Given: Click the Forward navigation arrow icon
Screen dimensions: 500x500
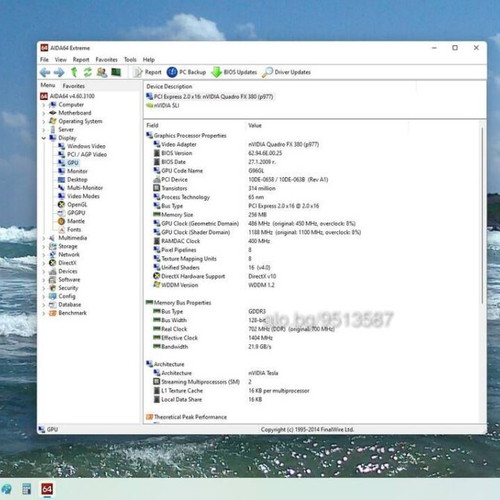Looking at the screenshot, I should 59,72.
